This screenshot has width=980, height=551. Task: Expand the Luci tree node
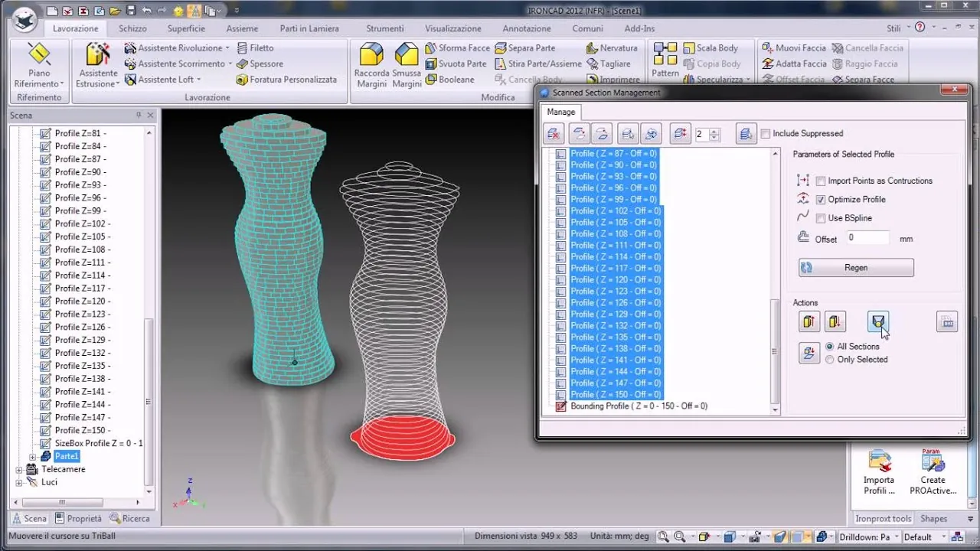19,483
